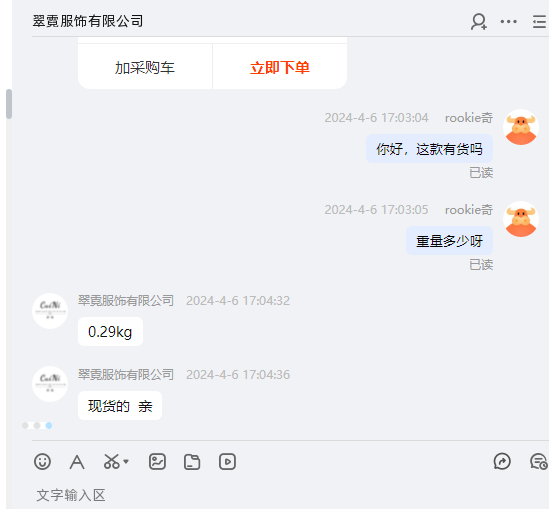Send an image via picture icon
The height and width of the screenshot is (509, 549).
[x=157, y=461]
